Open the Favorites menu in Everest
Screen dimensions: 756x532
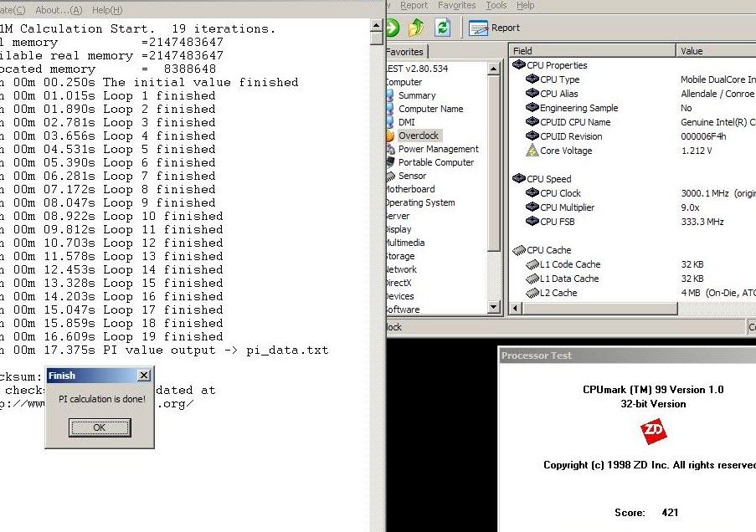click(x=456, y=5)
